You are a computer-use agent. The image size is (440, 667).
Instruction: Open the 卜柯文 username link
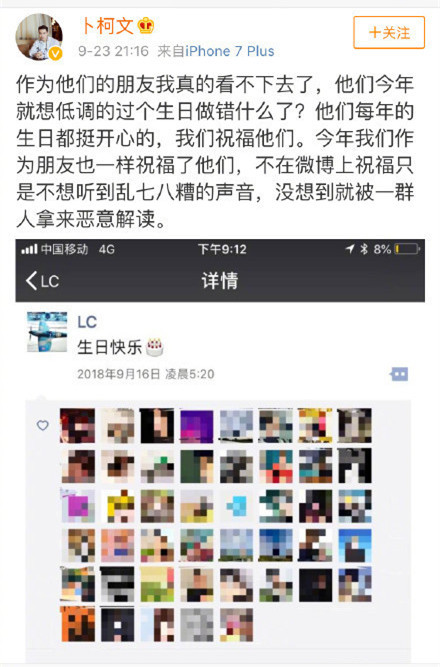click(107, 26)
